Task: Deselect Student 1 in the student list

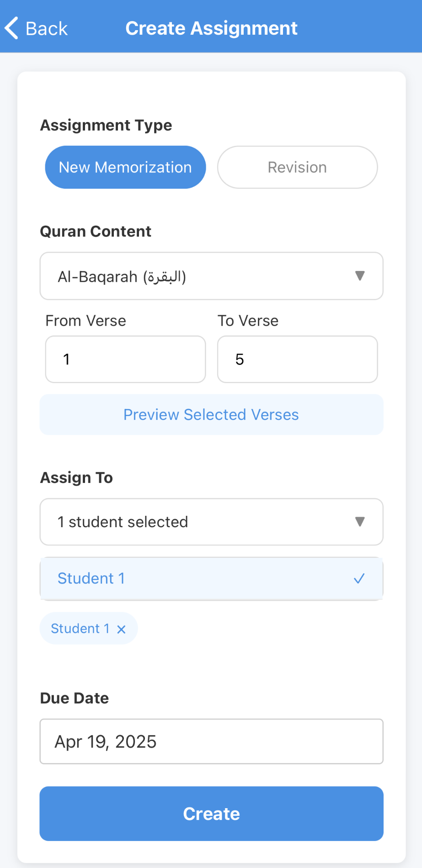Action: tap(211, 578)
